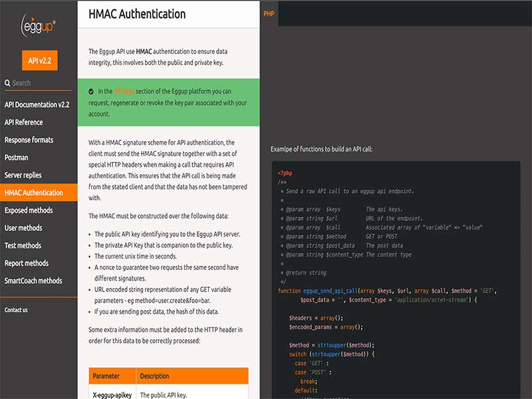Open User methods page
Viewport: 532px width, 399px height.
point(23,228)
